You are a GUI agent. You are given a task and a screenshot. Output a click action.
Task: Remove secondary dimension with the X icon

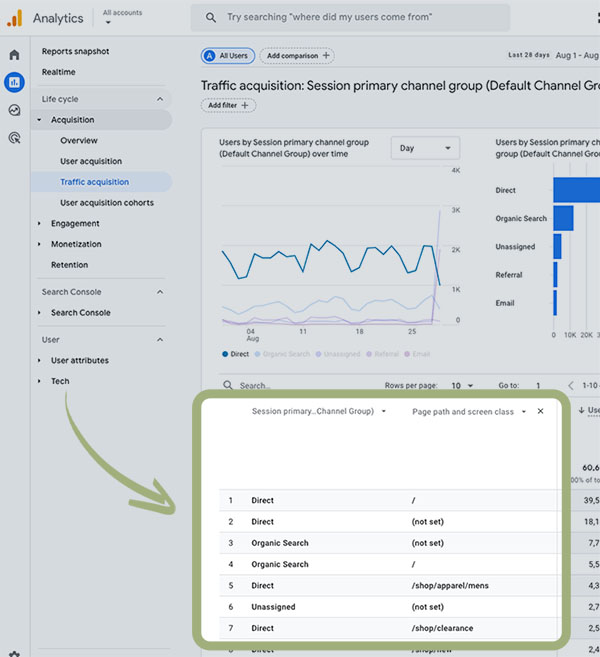pyautogui.click(x=540, y=411)
